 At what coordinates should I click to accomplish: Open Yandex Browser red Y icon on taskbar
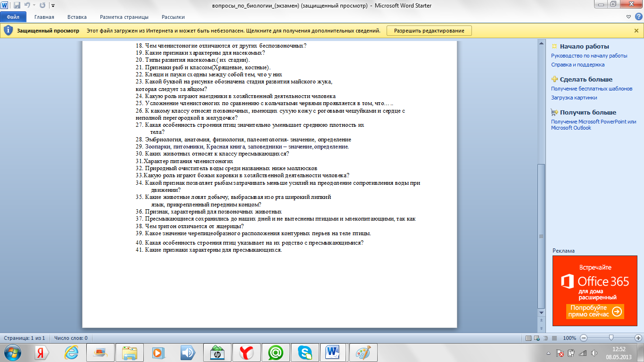pos(246,353)
